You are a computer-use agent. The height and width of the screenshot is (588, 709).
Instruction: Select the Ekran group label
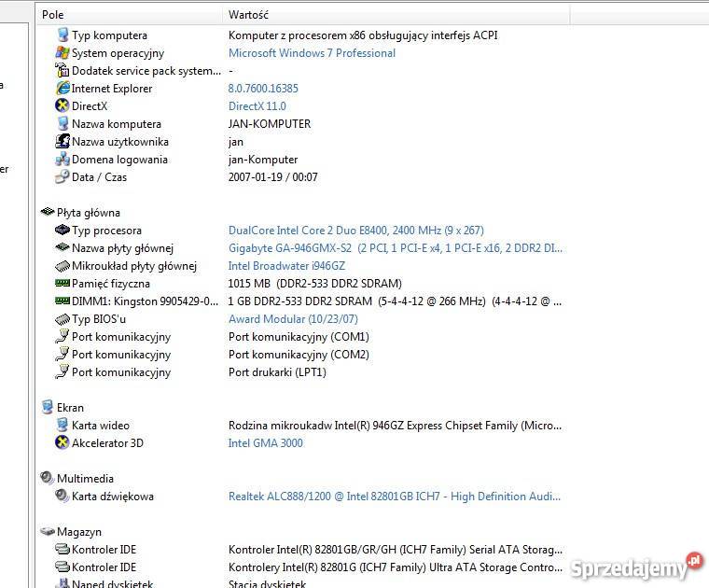pyautogui.click(x=71, y=408)
